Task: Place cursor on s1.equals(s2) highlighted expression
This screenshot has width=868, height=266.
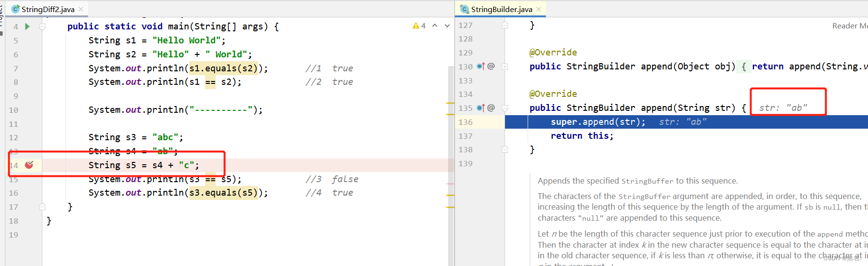Action: click(224, 68)
